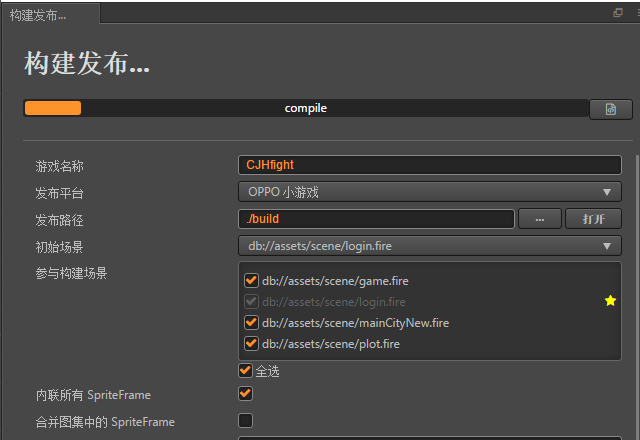Open the build log file icon button
Image resolution: width=640 pixels, height=440 pixels.
point(611,109)
